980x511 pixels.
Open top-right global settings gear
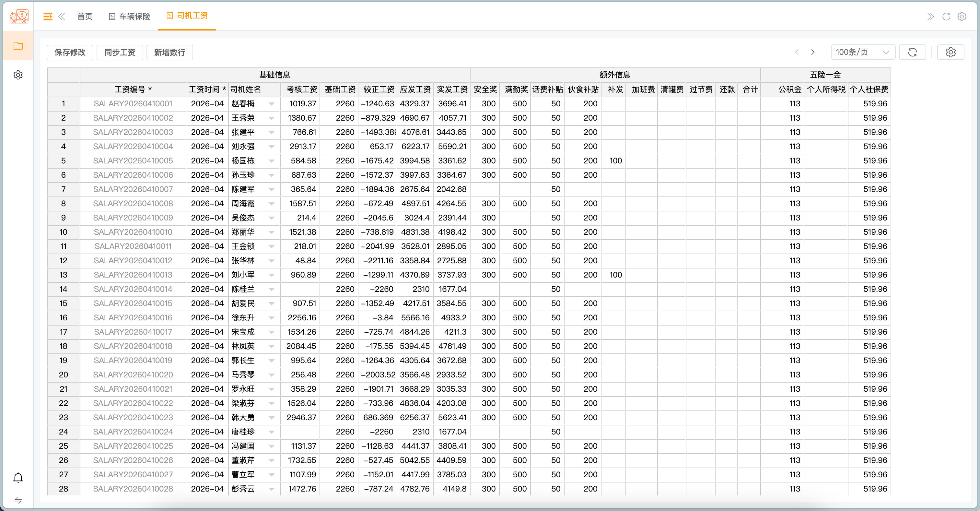click(962, 16)
